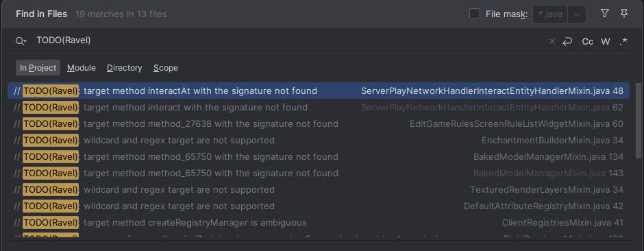The image size is (644, 251).
Task: Open the filter search results icon
Action: click(604, 14)
